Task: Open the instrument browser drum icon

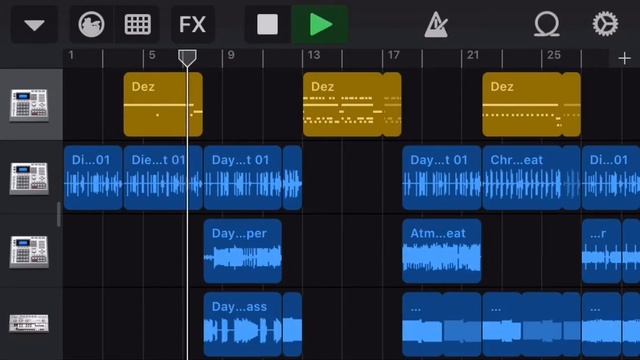Action: click(x=91, y=24)
